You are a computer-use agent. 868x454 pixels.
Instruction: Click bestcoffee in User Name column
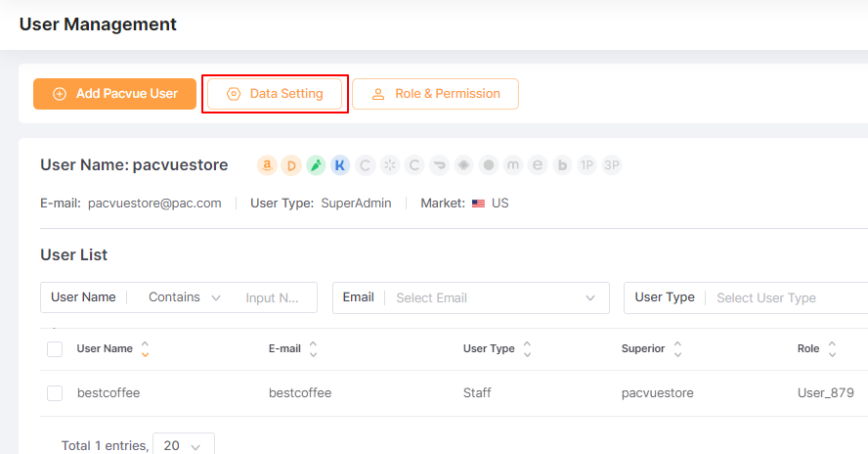108,393
